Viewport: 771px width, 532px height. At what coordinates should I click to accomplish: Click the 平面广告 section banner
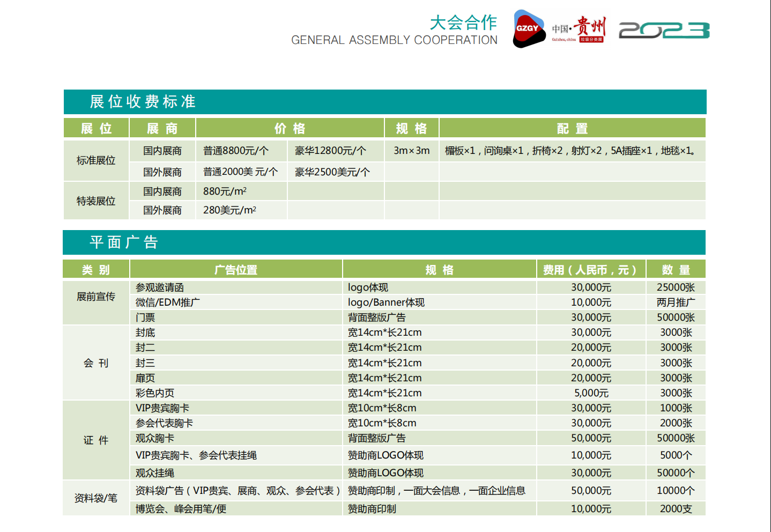(x=124, y=242)
